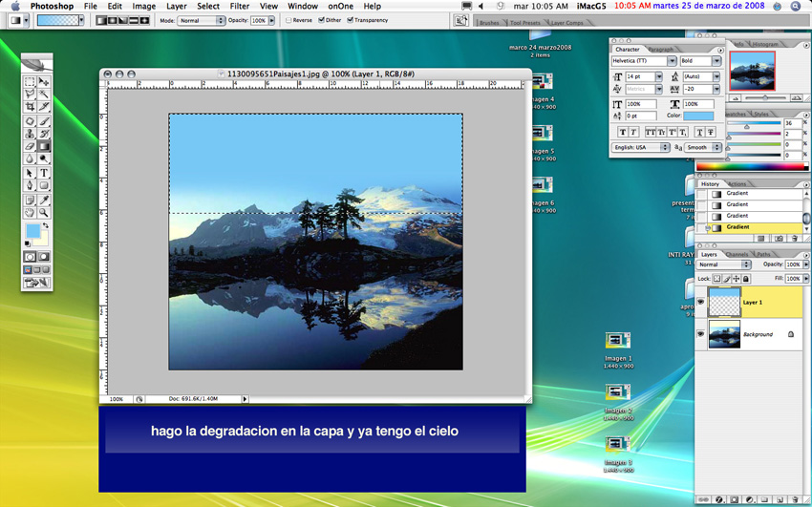
Task: Open the gradient Mode dropdown
Action: (220, 20)
